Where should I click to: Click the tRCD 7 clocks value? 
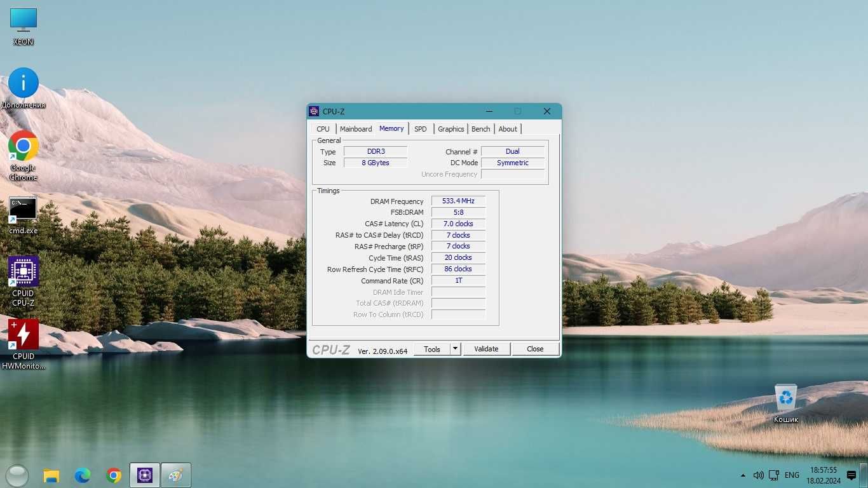click(x=458, y=235)
